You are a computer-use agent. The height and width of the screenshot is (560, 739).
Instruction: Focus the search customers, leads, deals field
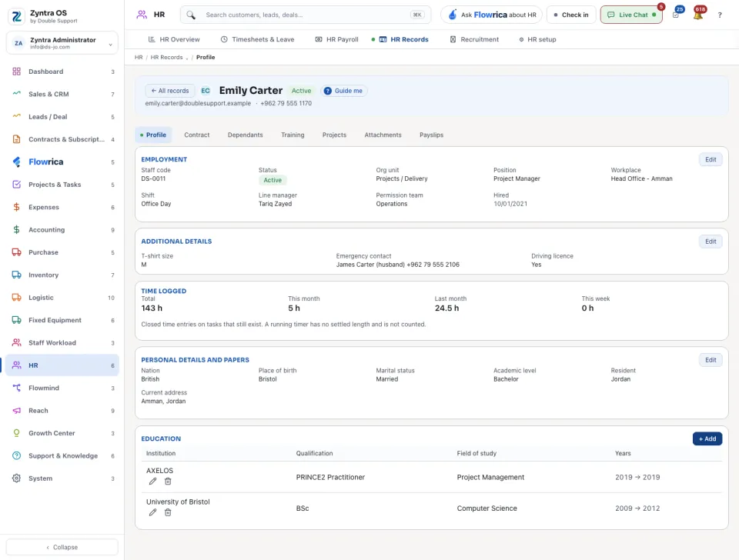[x=306, y=15]
